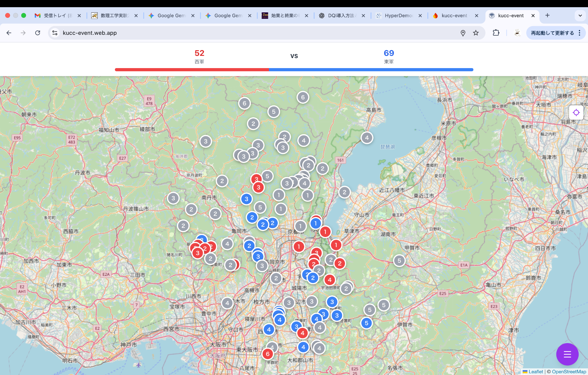The height and width of the screenshot is (375, 588).
Task: Open the browser extensions puzzle icon
Action: 496,33
